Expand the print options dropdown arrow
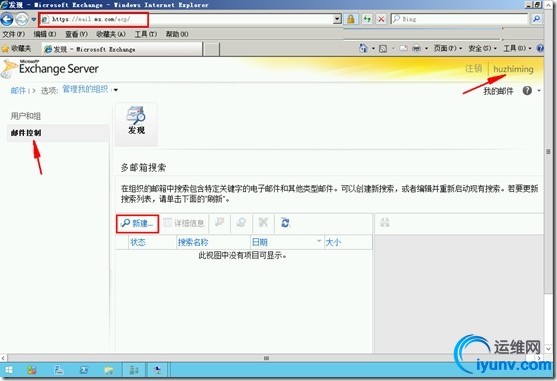The width and height of the screenshot is (557, 381). tap(426, 48)
